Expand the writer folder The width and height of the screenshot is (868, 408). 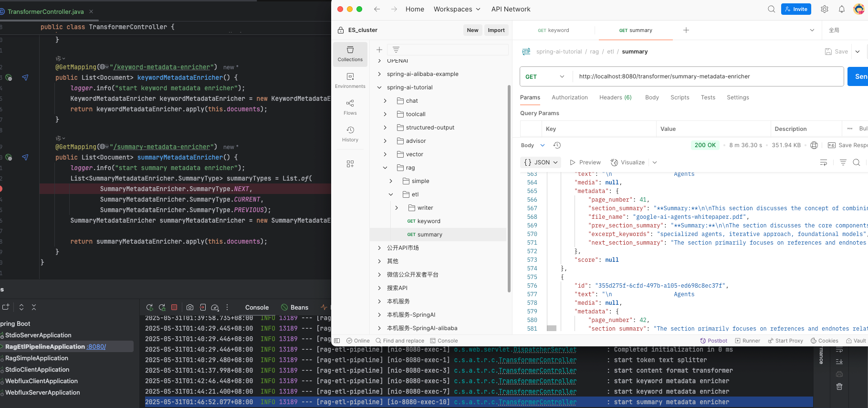tap(397, 208)
